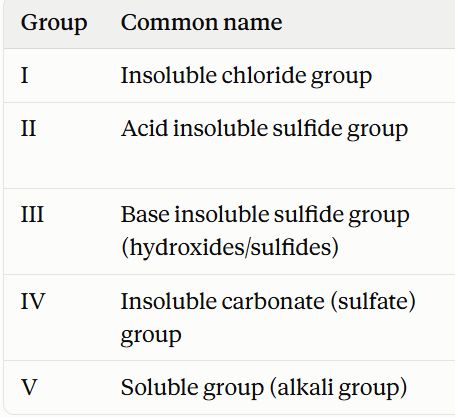Click the Group I cell

[24, 75]
